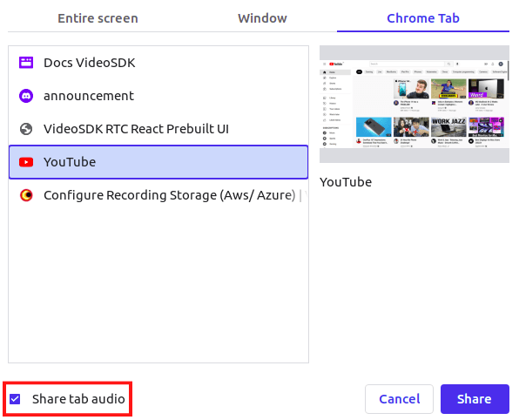Select the Chrome Tab tab
Viewport: 519px width, 420px height.
(x=423, y=18)
